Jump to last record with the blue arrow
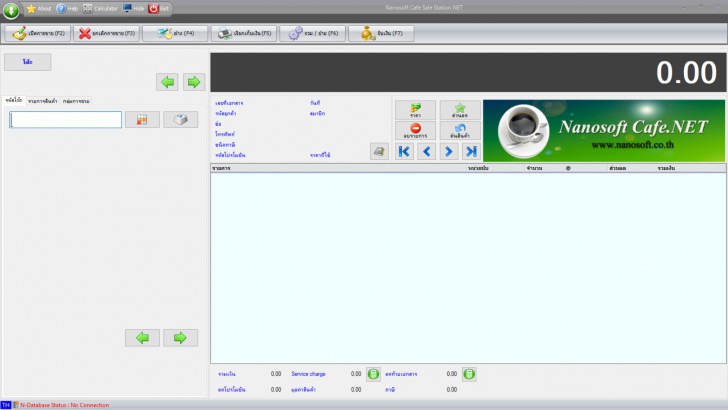The image size is (728, 410). (x=471, y=151)
